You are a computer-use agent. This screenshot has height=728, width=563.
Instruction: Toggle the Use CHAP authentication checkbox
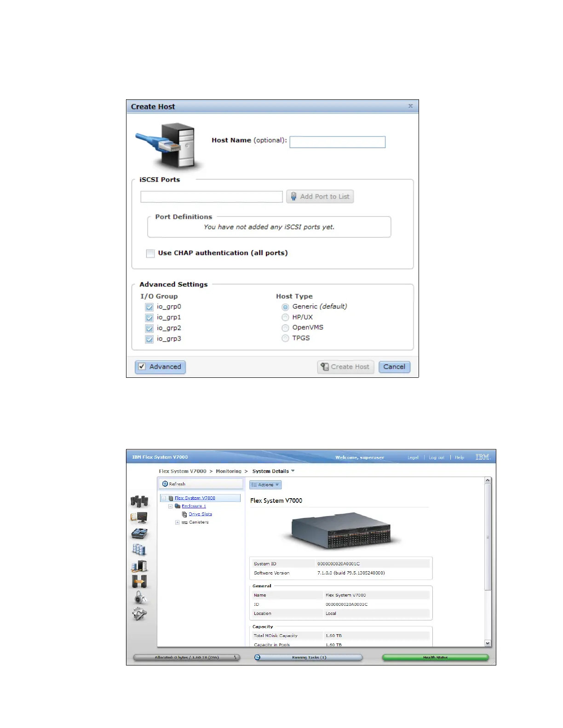click(x=150, y=253)
